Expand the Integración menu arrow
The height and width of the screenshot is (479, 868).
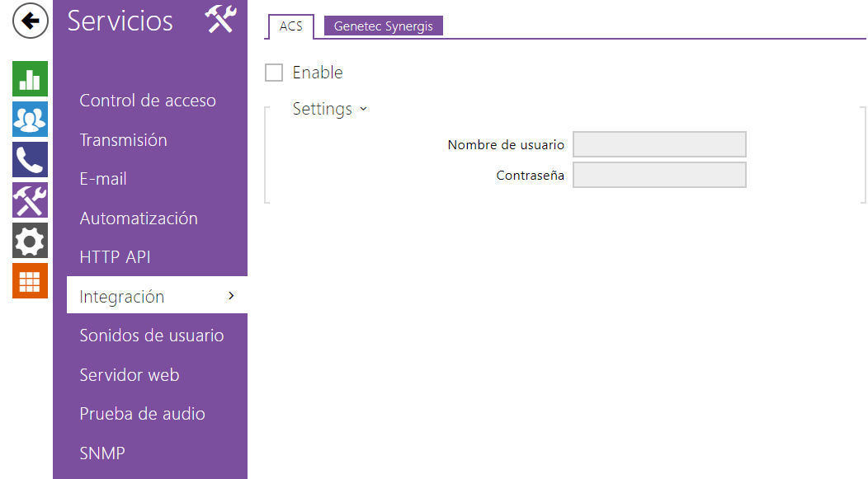(231, 296)
